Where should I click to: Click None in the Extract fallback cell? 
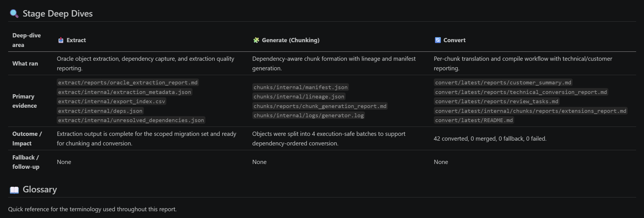click(x=64, y=162)
